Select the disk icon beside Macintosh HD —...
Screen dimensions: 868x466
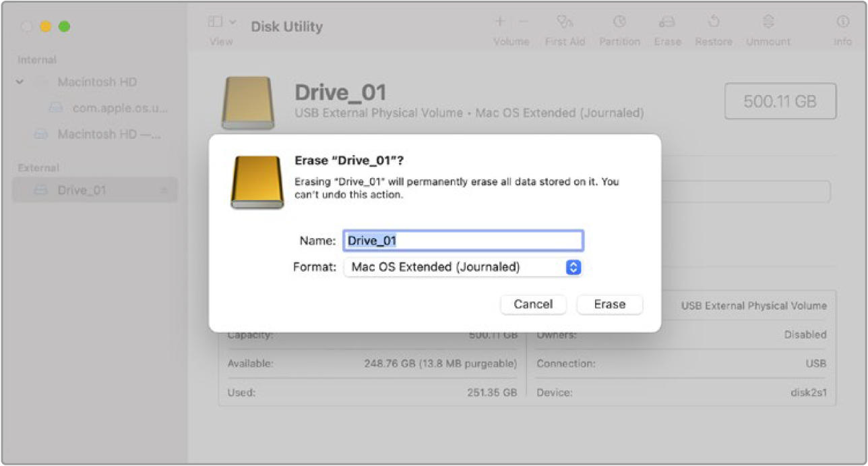click(x=42, y=134)
